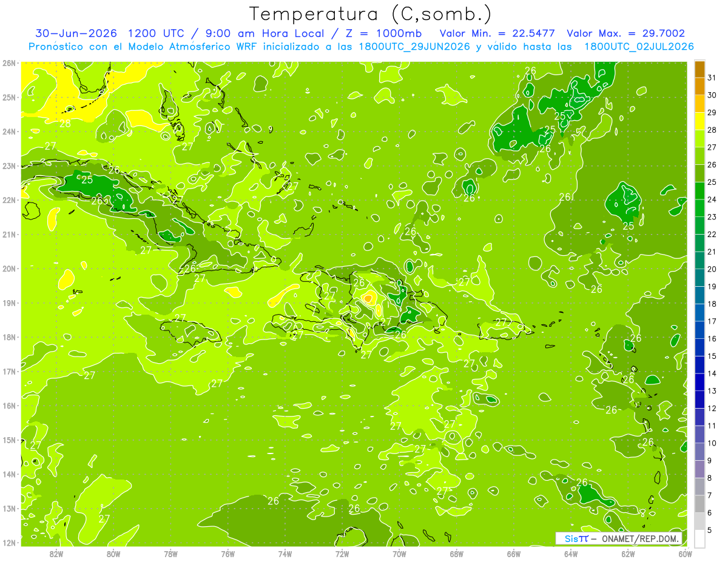Select the gray swatch between 6 and 7
The image size is (728, 562).
[699, 504]
